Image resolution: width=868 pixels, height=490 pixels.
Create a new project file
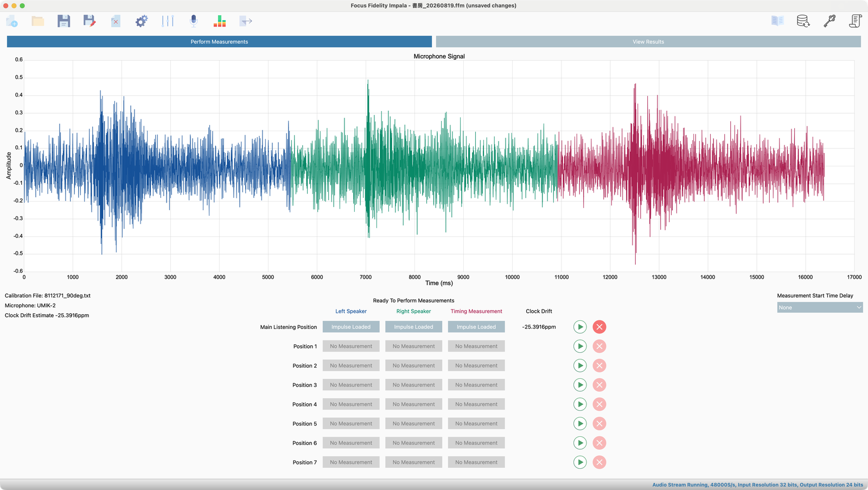tap(12, 21)
